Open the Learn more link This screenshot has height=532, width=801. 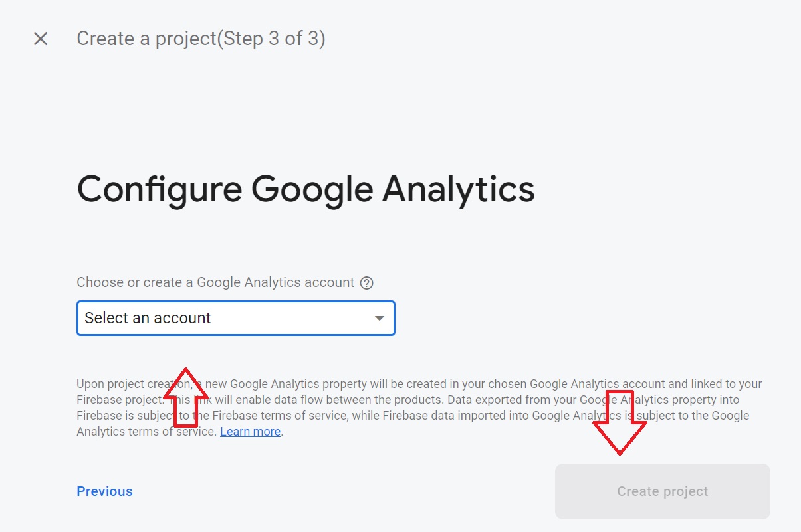click(x=250, y=432)
